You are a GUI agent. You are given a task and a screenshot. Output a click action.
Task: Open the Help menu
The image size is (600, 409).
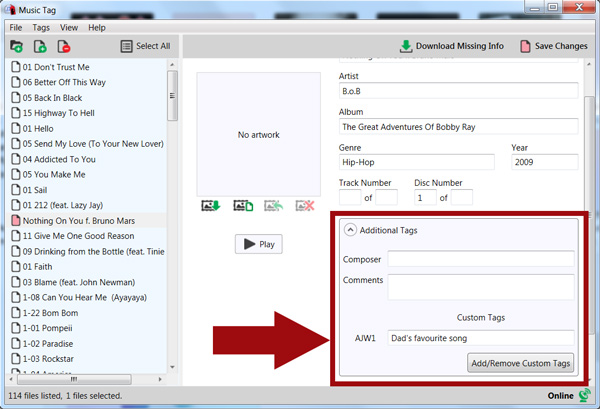click(97, 28)
